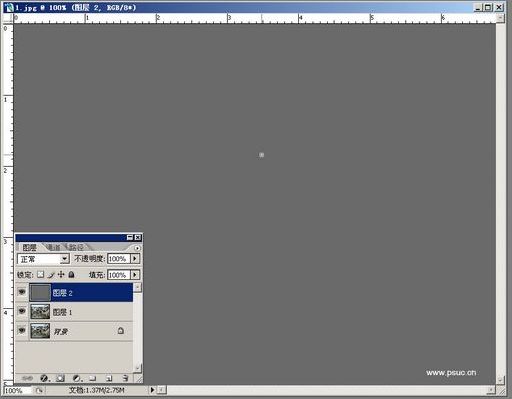Click the create new group folder icon

tap(93, 378)
